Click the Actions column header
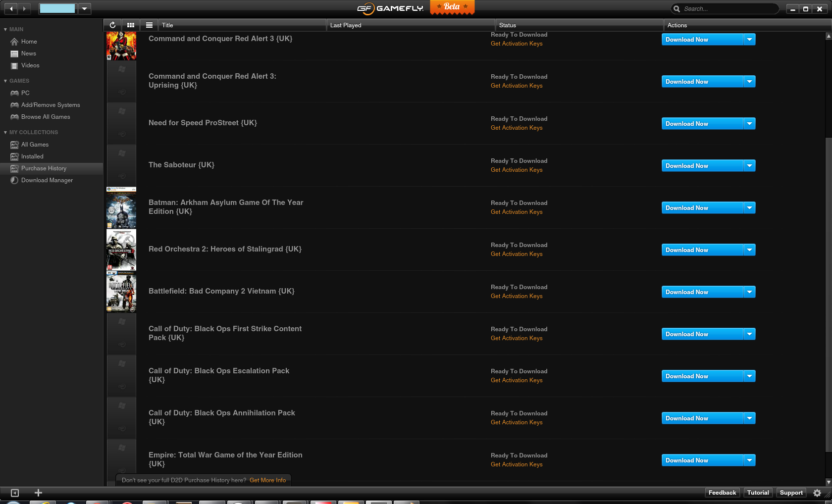 [747, 25]
